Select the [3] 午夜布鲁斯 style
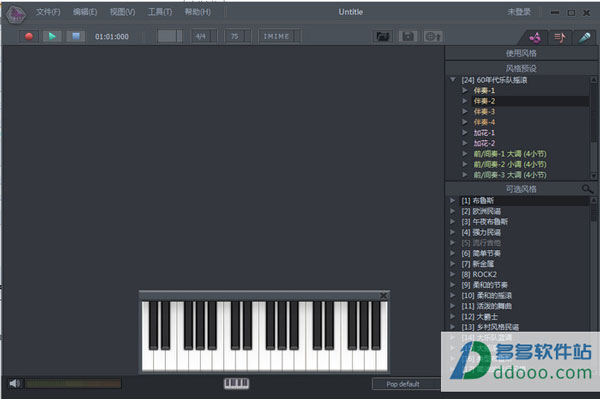Image resolution: width=600 pixels, height=399 pixels. [x=484, y=221]
